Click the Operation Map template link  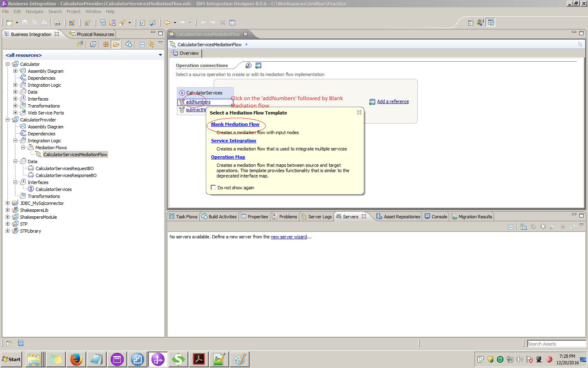click(x=228, y=157)
